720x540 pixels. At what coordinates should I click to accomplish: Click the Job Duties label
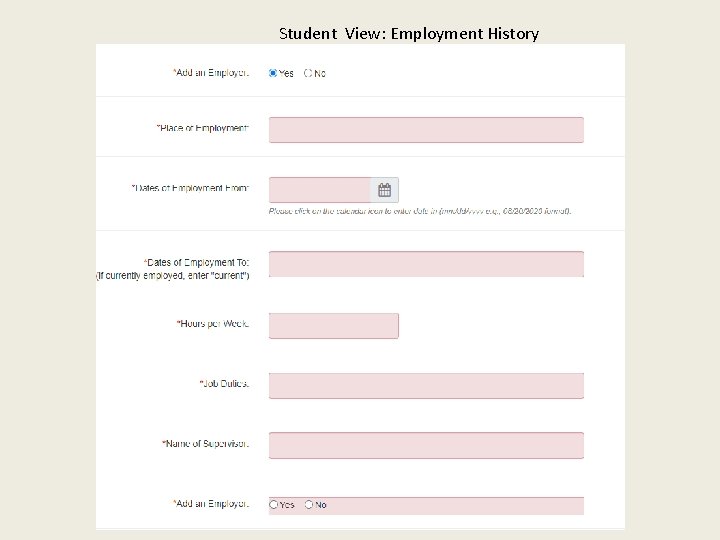(223, 384)
